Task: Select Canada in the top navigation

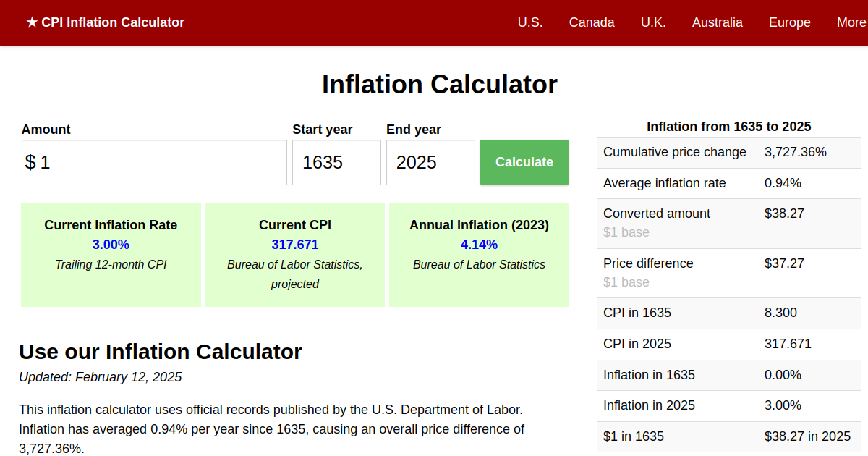Action: point(591,22)
